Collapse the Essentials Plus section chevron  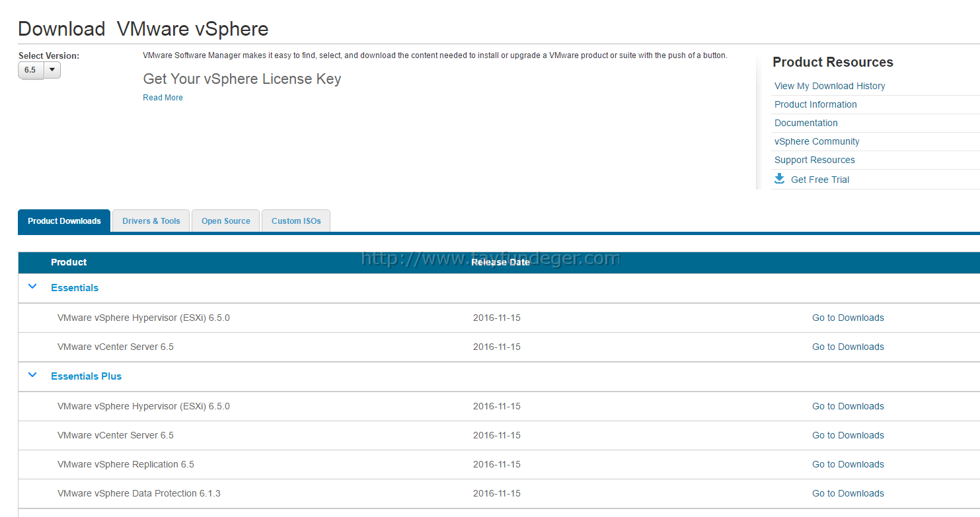point(32,375)
